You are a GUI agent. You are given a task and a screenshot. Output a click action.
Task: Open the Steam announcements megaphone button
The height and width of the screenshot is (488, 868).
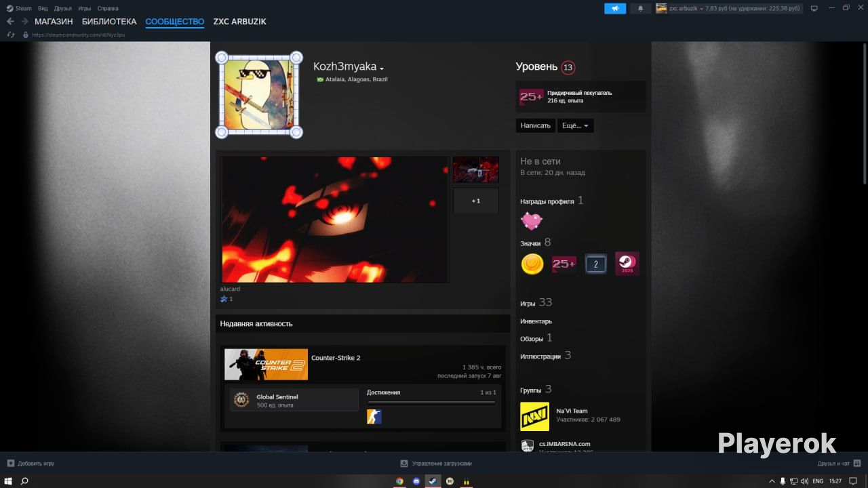[615, 8]
